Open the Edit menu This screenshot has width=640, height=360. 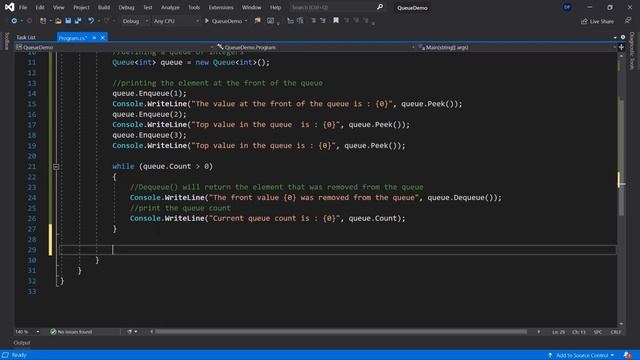tap(40, 7)
